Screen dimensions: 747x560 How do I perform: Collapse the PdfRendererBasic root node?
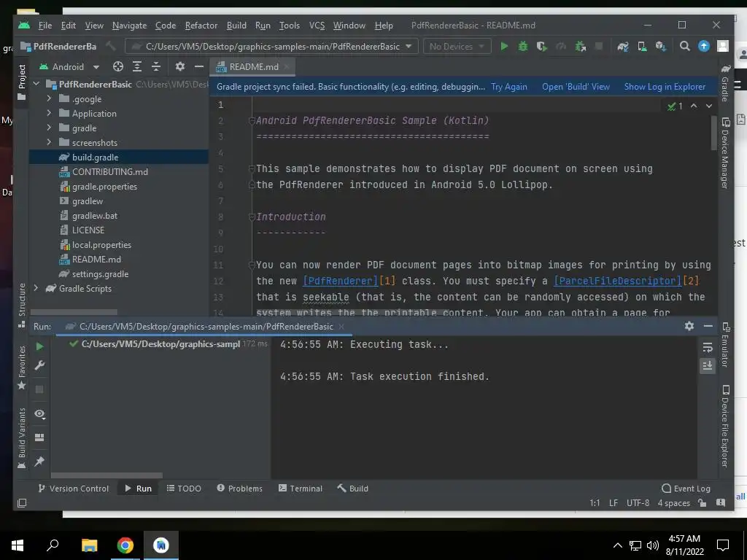36,84
